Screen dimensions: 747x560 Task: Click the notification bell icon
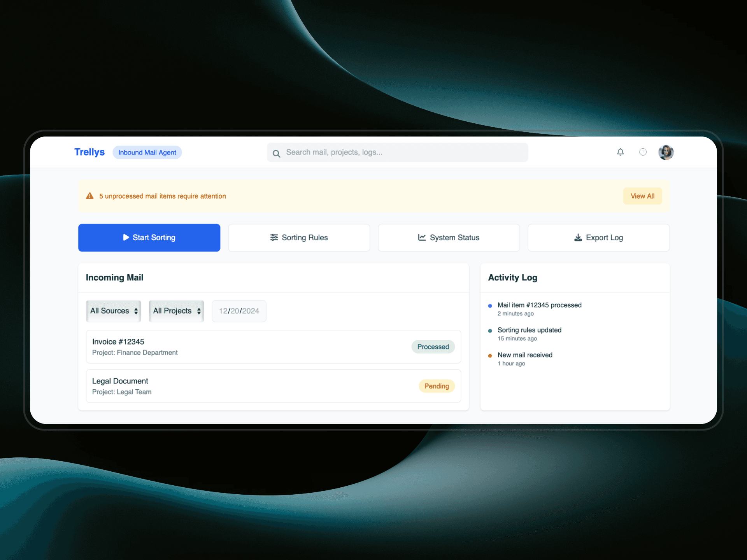click(620, 152)
